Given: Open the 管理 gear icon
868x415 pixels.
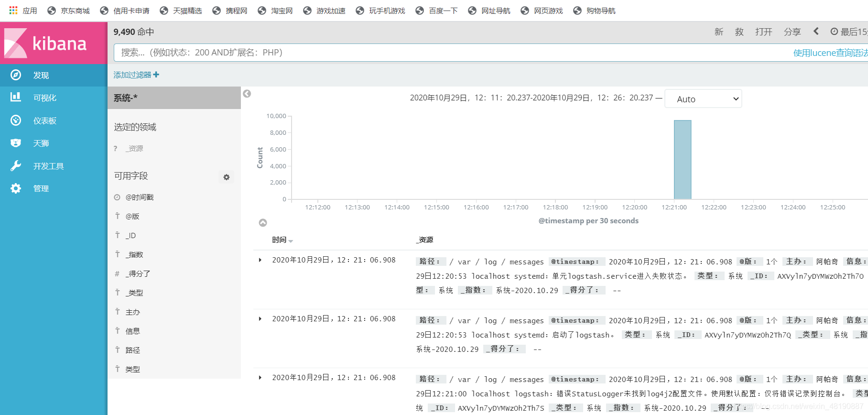Looking at the screenshot, I should 16,188.
